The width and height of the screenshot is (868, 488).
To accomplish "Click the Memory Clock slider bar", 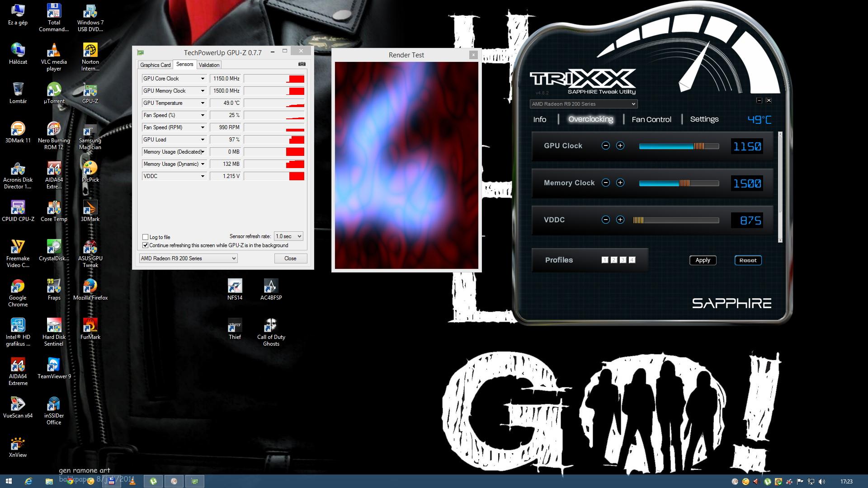I will coord(679,183).
